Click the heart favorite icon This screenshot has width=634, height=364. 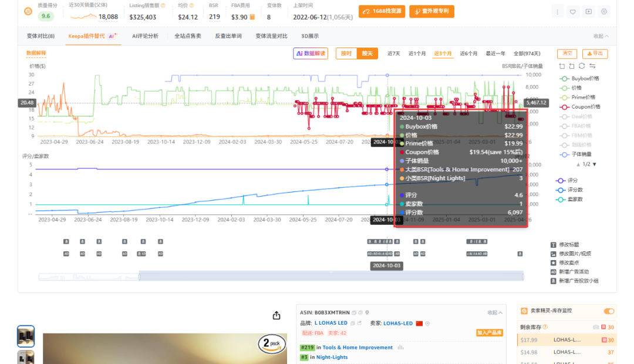573,11
